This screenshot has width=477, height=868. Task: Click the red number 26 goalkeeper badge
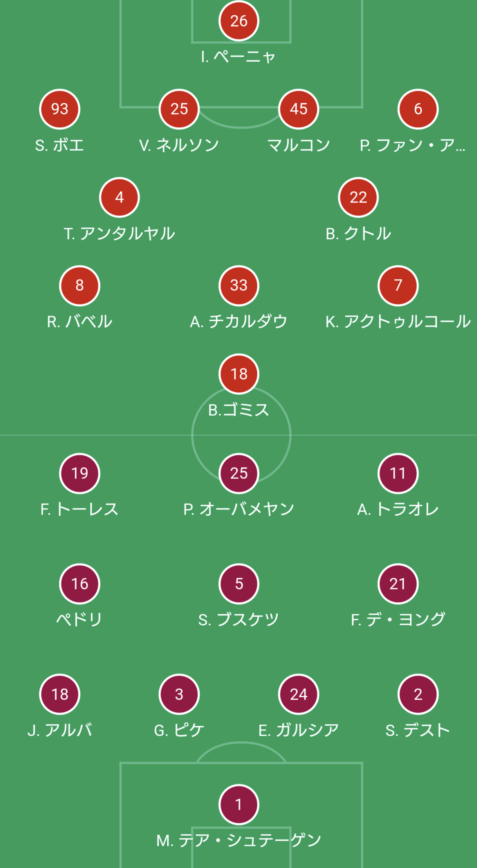tap(238, 21)
